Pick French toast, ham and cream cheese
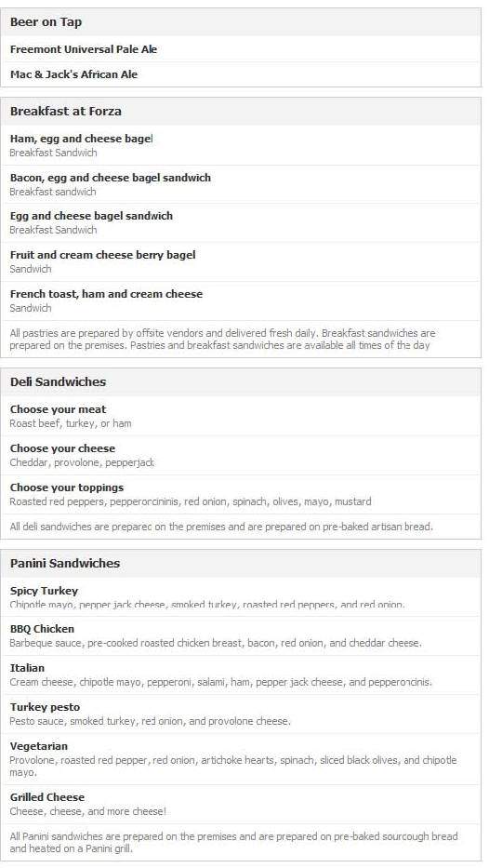Screen dimensions: 489x868 (x=241, y=300)
